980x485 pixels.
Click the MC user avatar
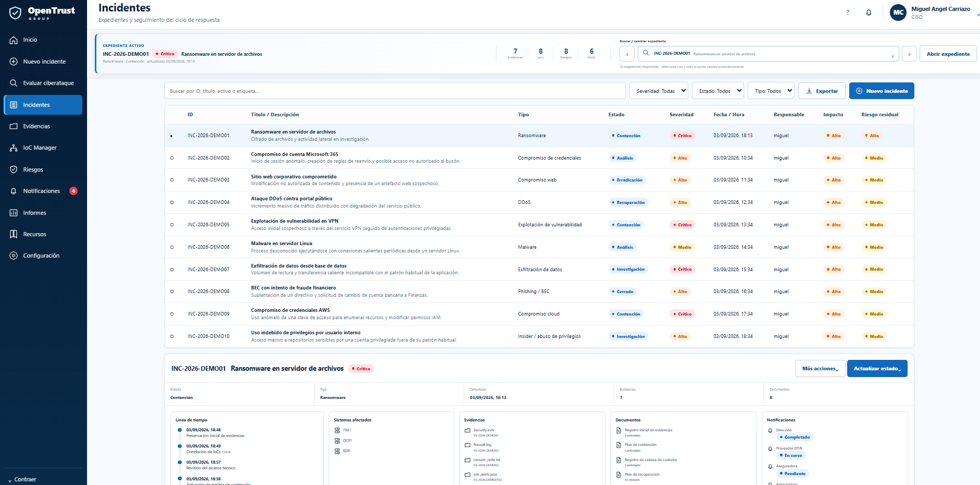pos(898,13)
